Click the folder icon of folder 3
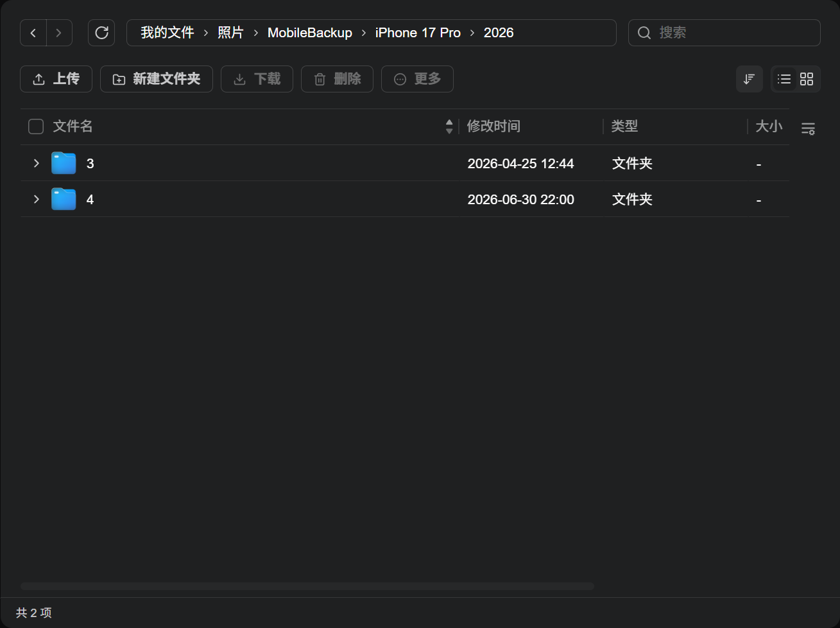The width and height of the screenshot is (840, 628). [x=64, y=163]
